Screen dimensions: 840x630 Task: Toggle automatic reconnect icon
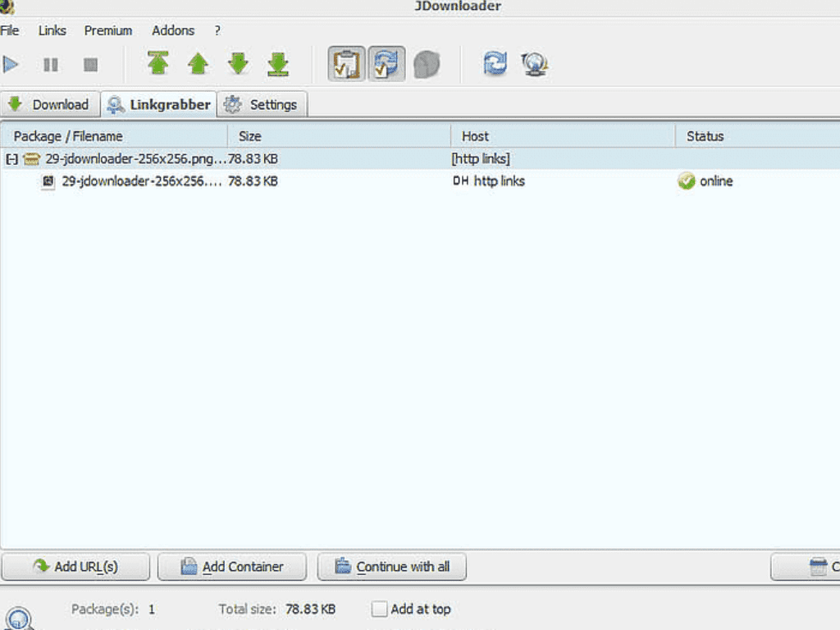pyautogui.click(x=386, y=64)
